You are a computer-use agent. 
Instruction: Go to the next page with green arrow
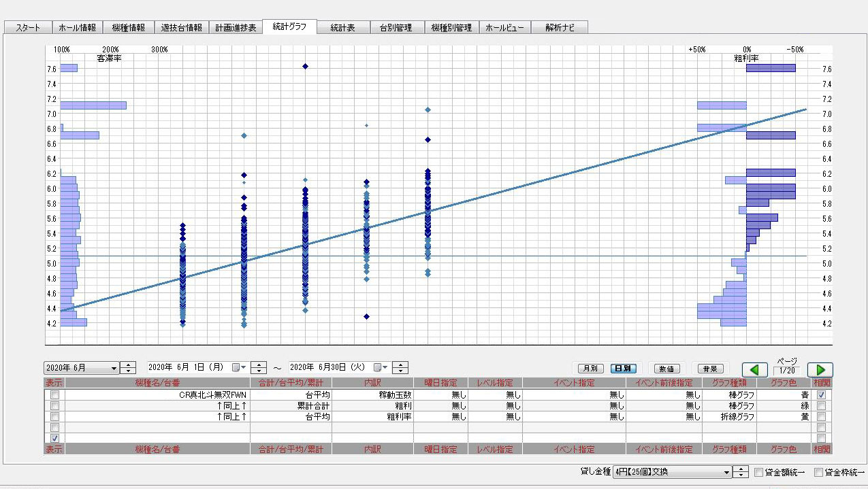tap(820, 369)
